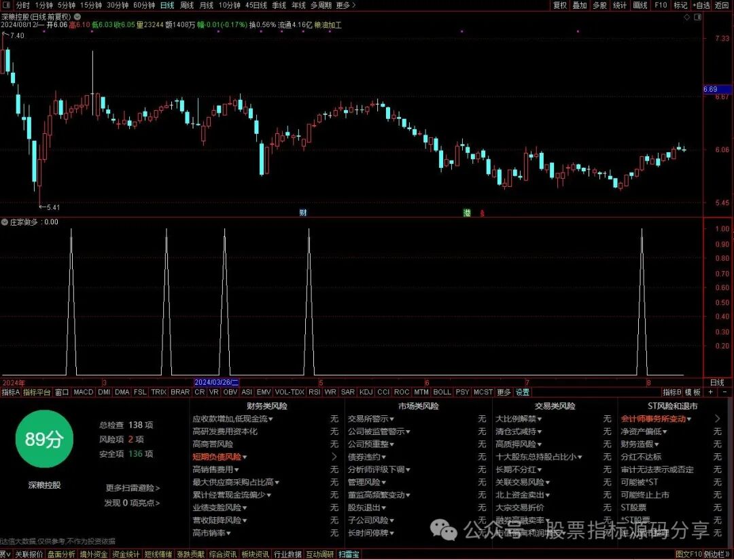Click the round dropdown icon beside 深粮控股 title
The width and height of the screenshot is (734, 560).
point(77,17)
